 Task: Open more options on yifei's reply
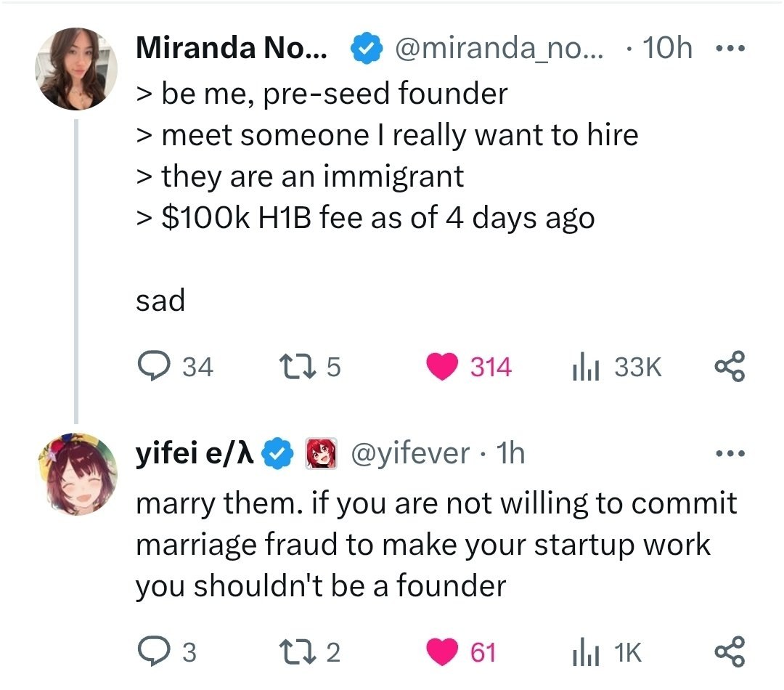[729, 454]
